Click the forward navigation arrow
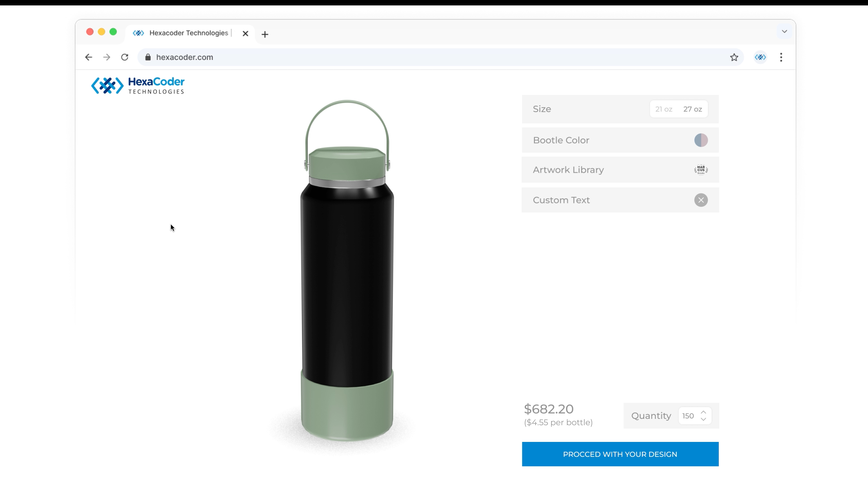This screenshot has height=488, width=868. pos(107,57)
